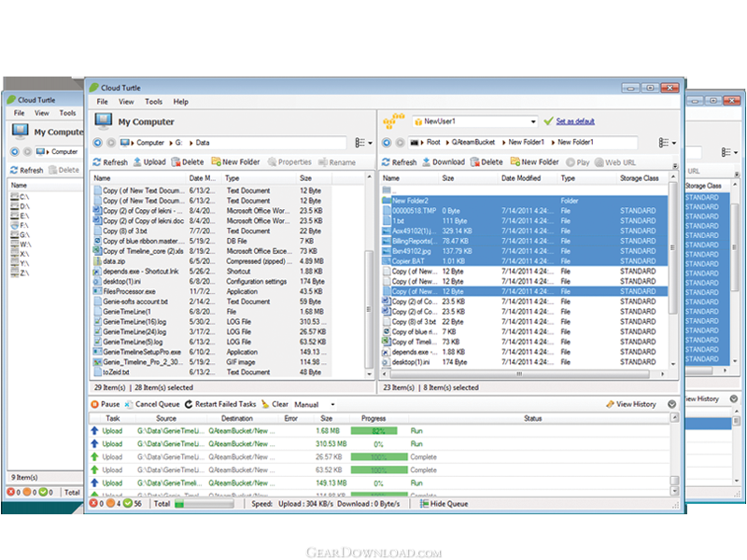This screenshot has width=747, height=560.
Task: Select the 310.53 MB upload task row
Action: 379,444
